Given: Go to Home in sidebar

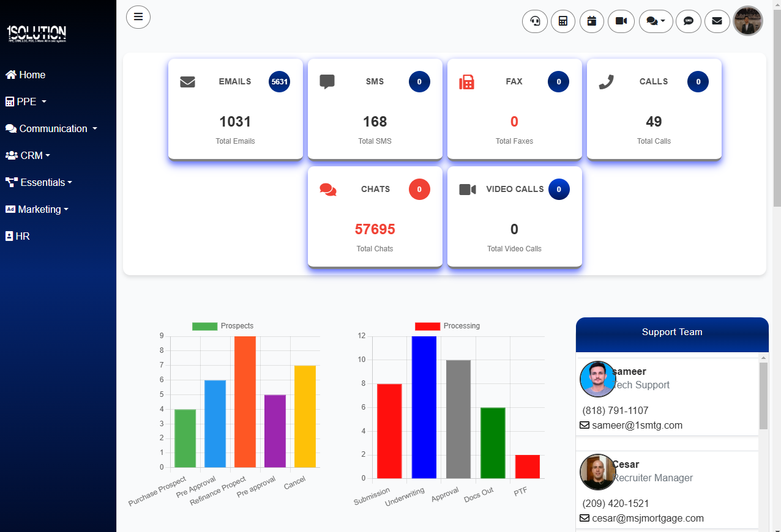Looking at the screenshot, I should click(26, 75).
